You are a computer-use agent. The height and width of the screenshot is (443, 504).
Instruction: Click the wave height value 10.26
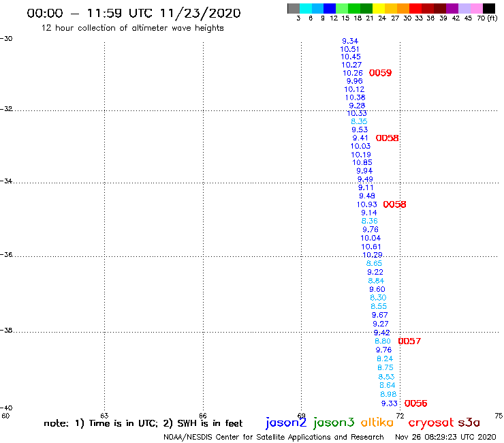point(353,73)
